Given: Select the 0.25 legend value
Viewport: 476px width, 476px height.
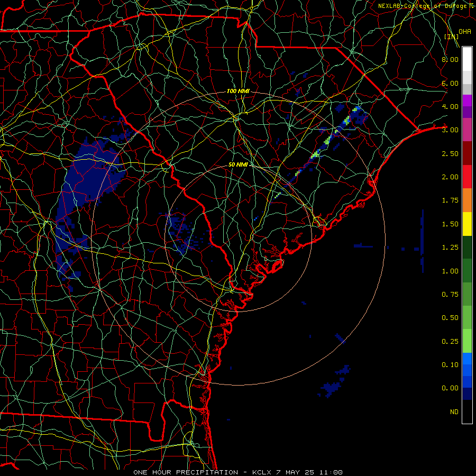Looking at the screenshot, I should point(450,342).
